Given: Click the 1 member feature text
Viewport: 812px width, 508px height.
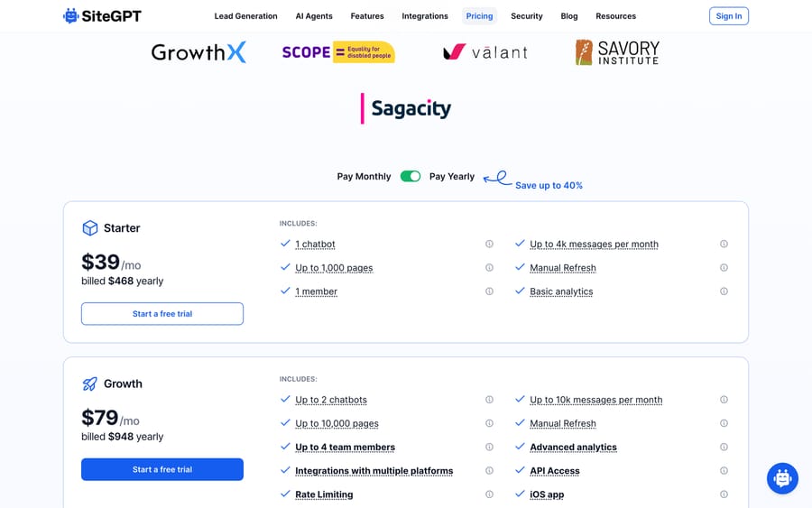Looking at the screenshot, I should click(316, 291).
